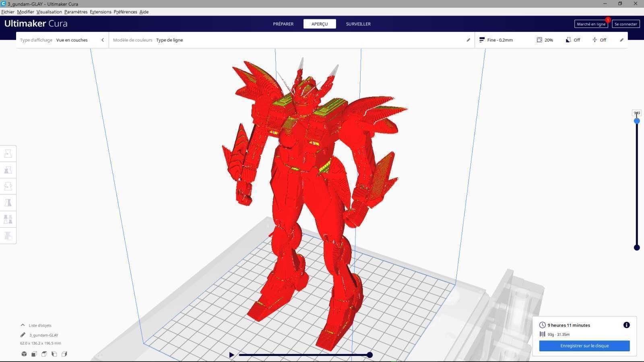This screenshot has height=362, width=644.
Task: Click the 9 heures 11 minutes estimate
Action: point(569,325)
